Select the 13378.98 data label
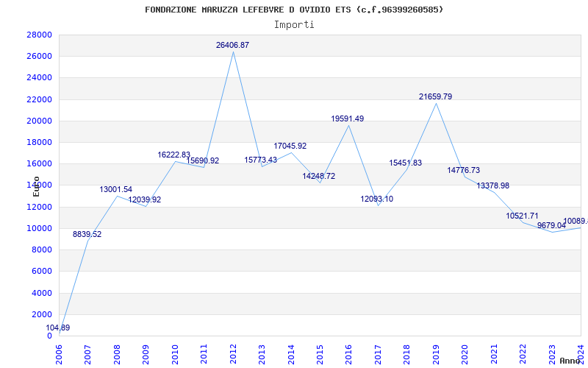The width and height of the screenshot is (588, 368). pyautogui.click(x=492, y=185)
